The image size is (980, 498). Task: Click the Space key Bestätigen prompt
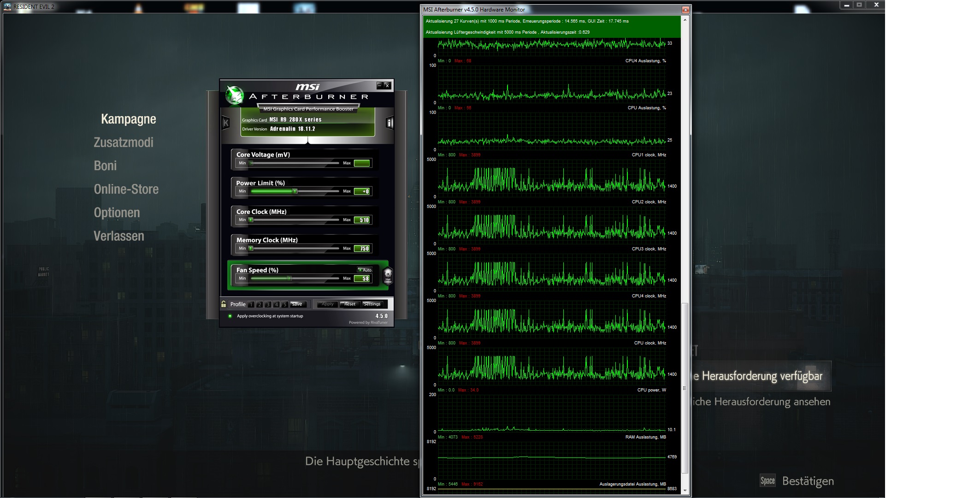click(797, 481)
